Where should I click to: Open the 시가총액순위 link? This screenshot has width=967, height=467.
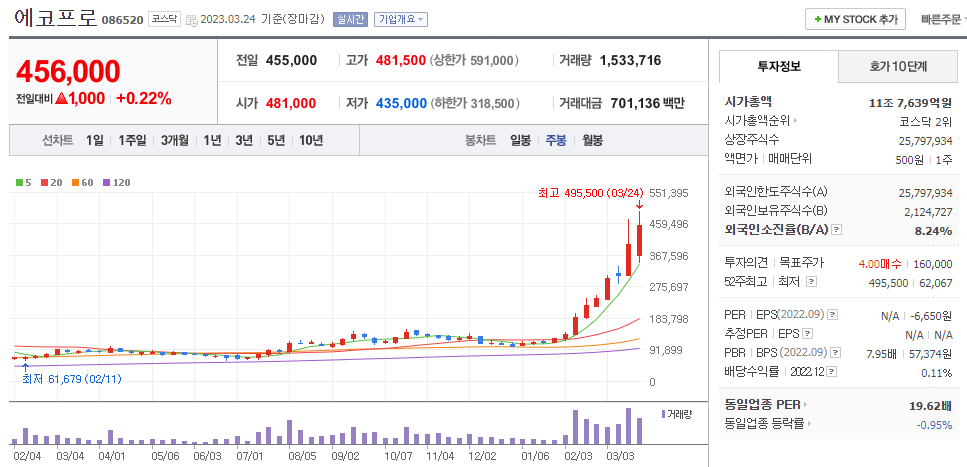[757, 121]
